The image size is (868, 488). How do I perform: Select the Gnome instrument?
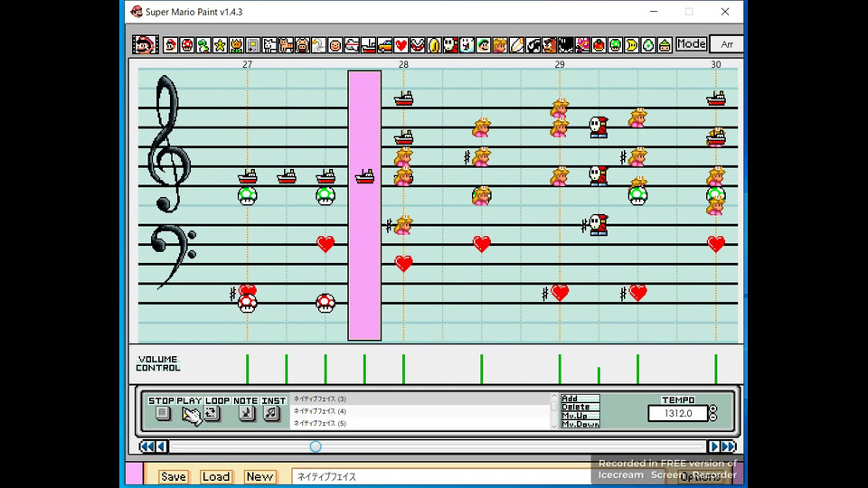(x=665, y=45)
